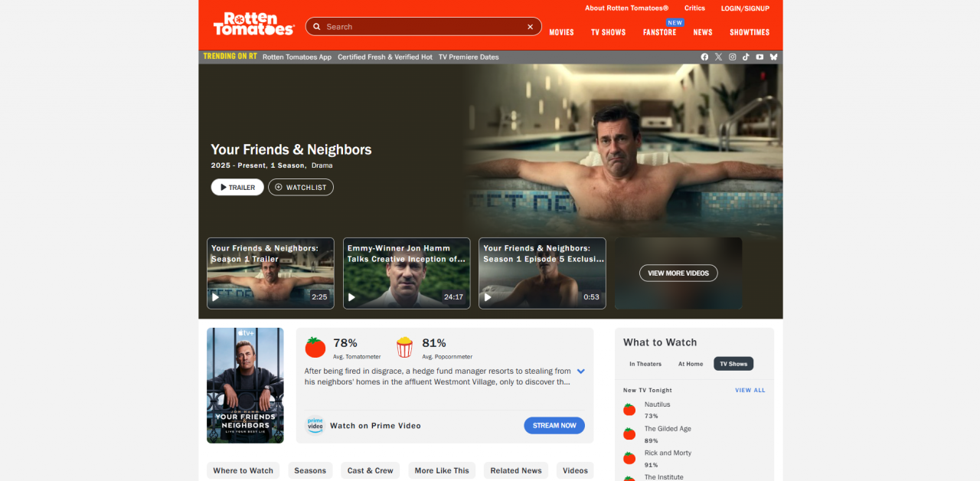980x481 pixels.
Task: Select the TV Shows pill in What to Watch
Action: tap(733, 364)
